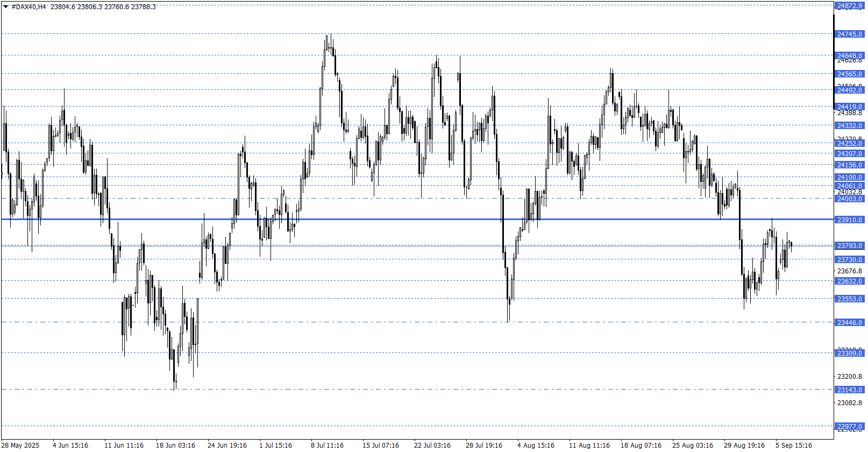
Task: Select the thick blue horizontal line at 23910
Action: coord(417,220)
